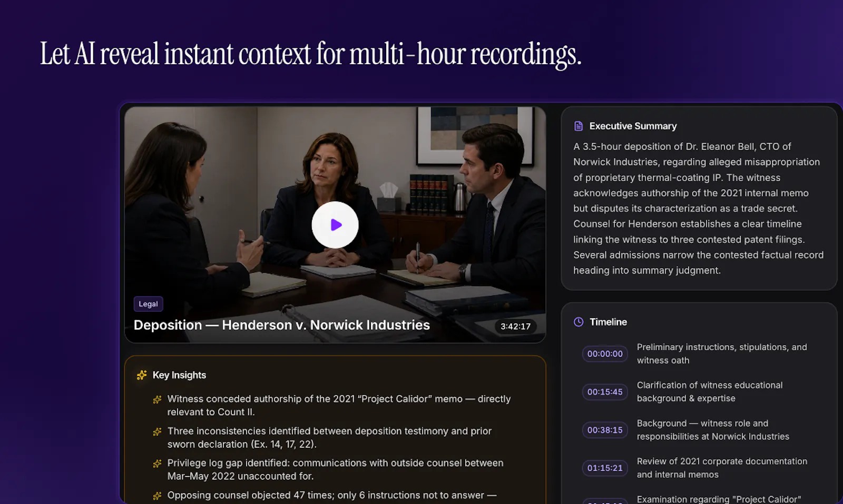Select 'Clarification of witness educational background' entry
This screenshot has height=504, width=843.
tap(710, 392)
